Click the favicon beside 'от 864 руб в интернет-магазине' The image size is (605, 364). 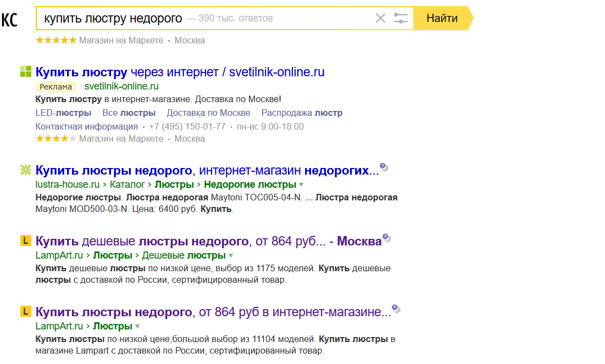pos(26,311)
